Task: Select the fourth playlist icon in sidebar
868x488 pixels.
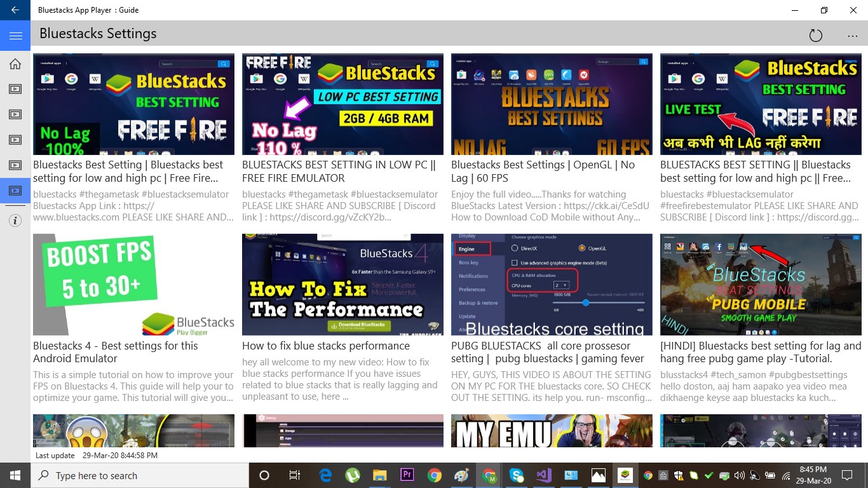Action: 15,165
